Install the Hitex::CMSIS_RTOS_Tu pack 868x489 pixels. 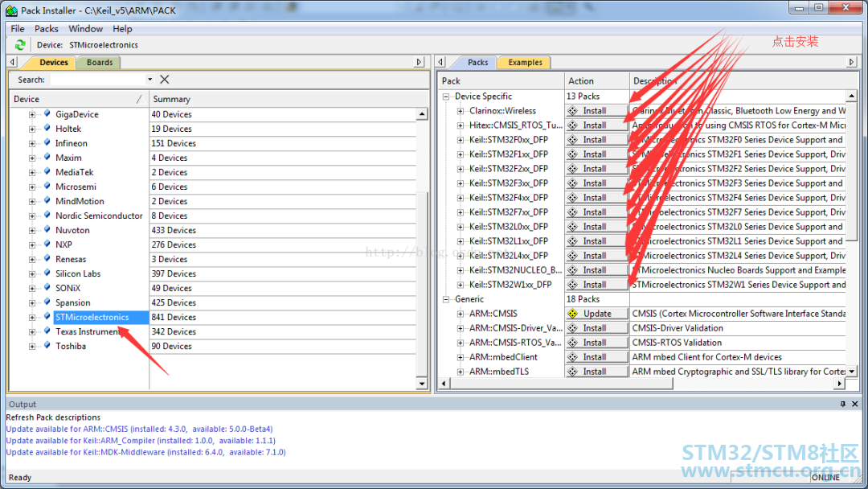(x=596, y=125)
